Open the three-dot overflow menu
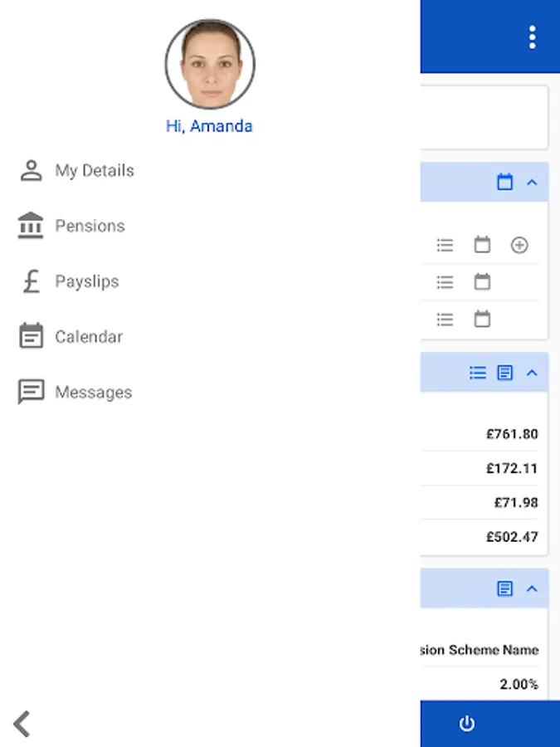This screenshot has height=747, width=560. click(532, 37)
